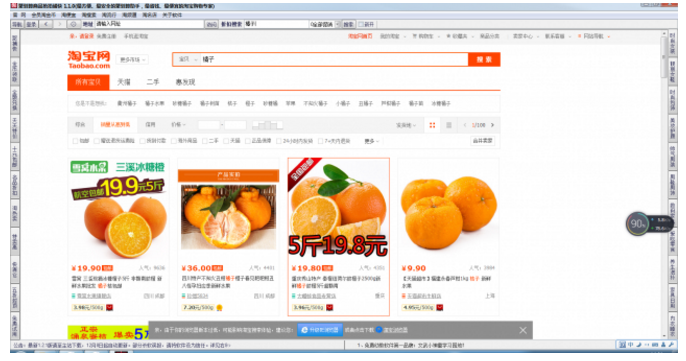Check the 24小时内发货 checkbox
The image size is (686, 361).
point(279,141)
